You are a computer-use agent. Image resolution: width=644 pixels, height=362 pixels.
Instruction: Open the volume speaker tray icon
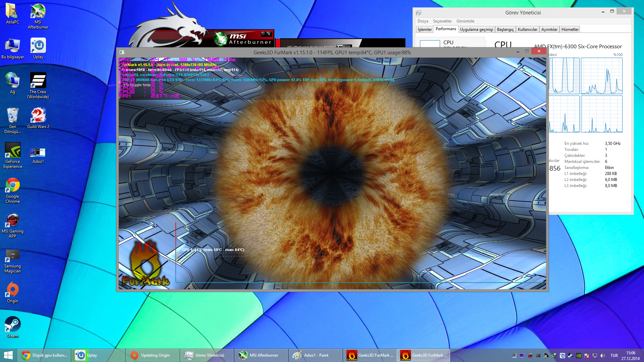[602, 356]
